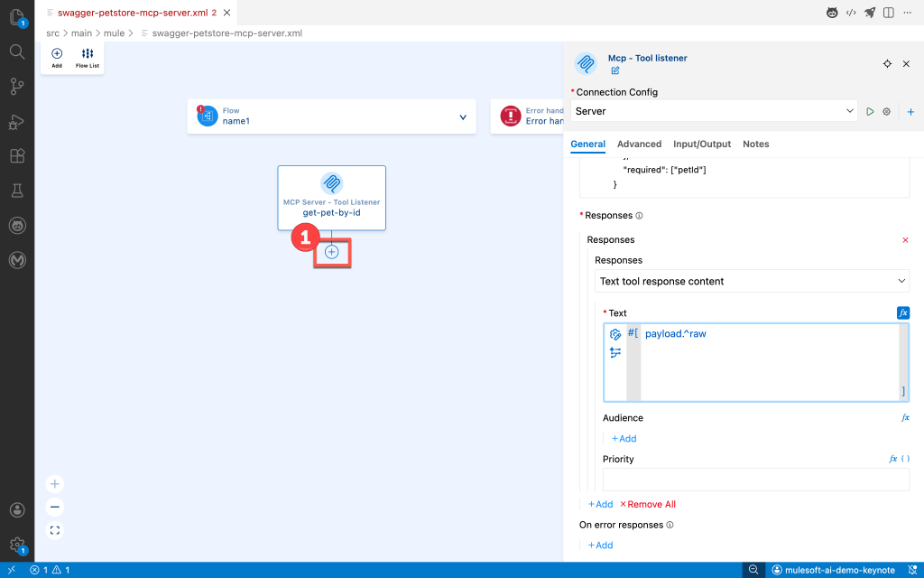Toggle fx expression mode for Text field
This screenshot has height=578, width=924.
coord(902,312)
